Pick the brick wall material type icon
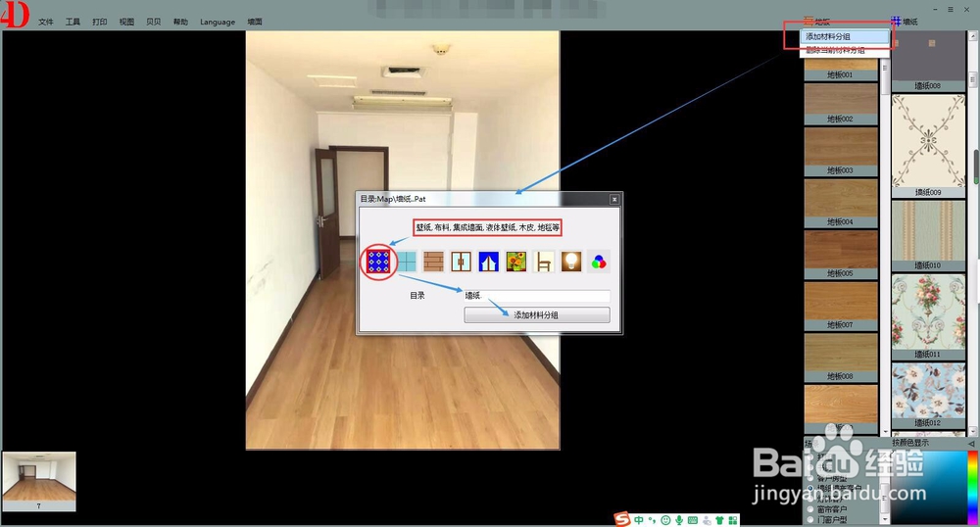 (434, 262)
